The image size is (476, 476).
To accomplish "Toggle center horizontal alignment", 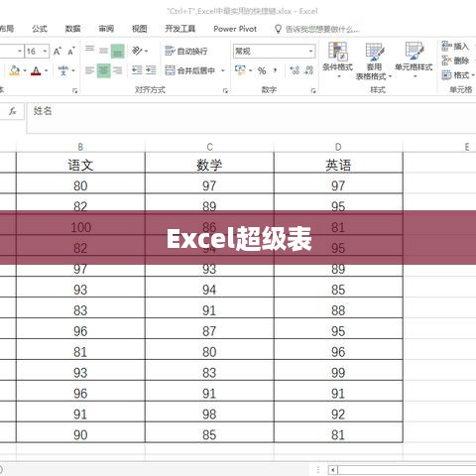I will pos(104,70).
